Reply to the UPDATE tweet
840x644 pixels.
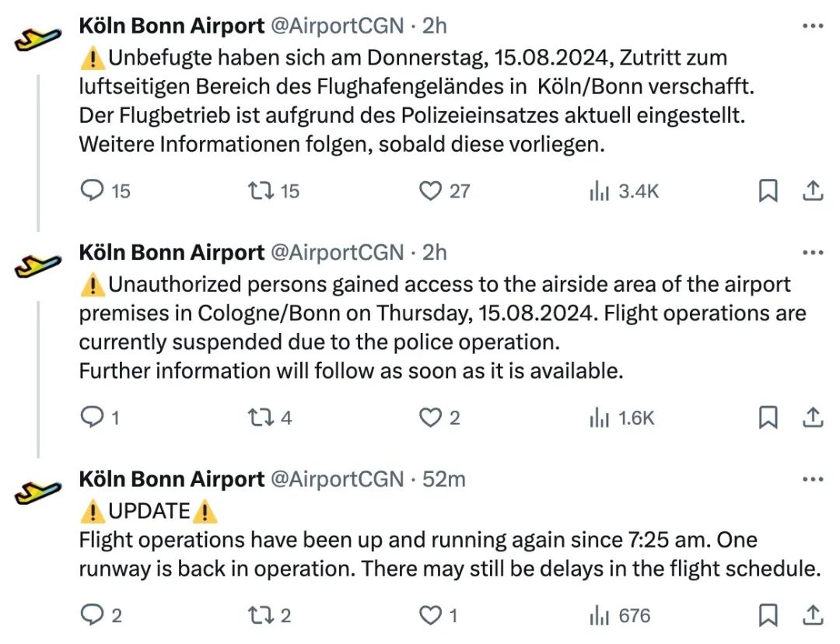click(93, 616)
